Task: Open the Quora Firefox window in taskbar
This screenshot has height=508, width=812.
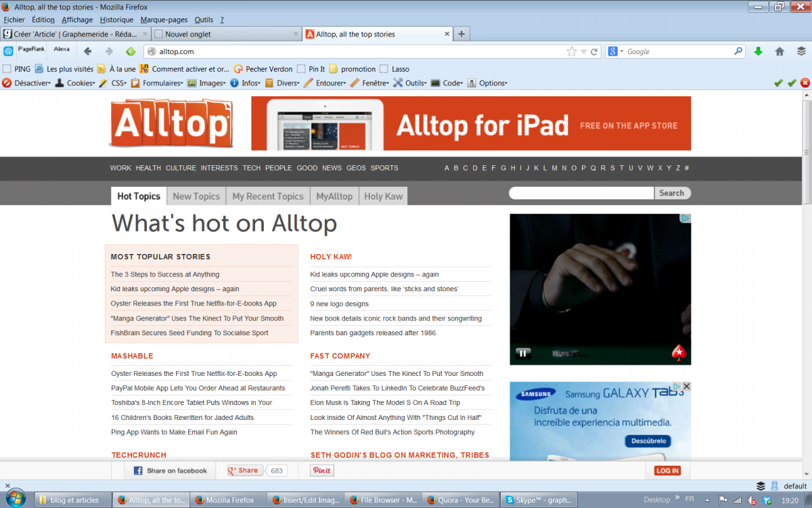Action: [x=461, y=500]
